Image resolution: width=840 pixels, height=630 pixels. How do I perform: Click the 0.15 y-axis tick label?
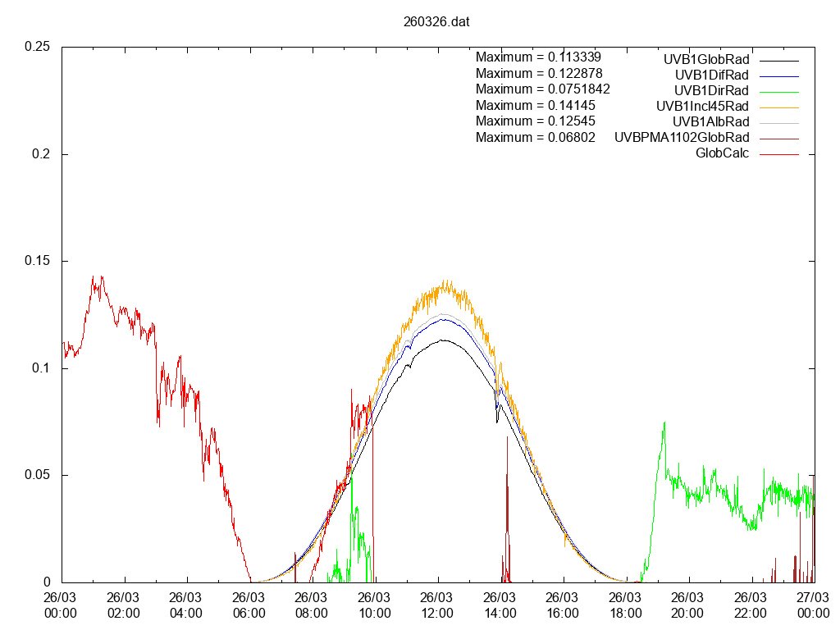(x=39, y=261)
